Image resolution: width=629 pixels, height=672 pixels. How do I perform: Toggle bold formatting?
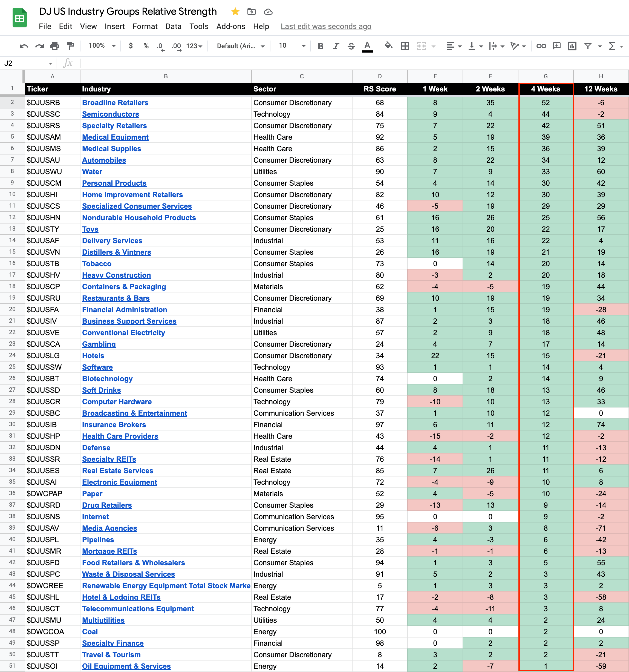tap(321, 46)
